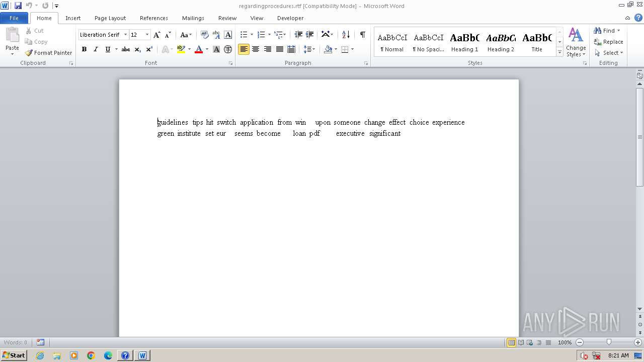Apply the Title style
This screenshot has height=362, width=644.
537,42
